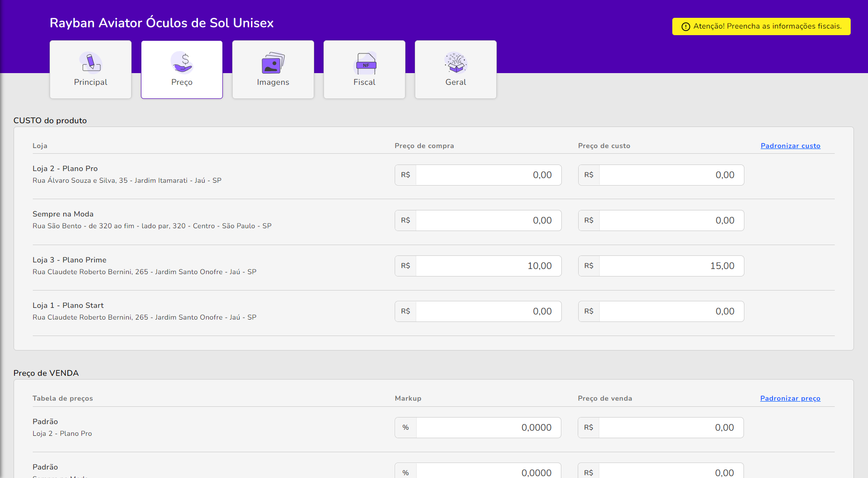The height and width of the screenshot is (478, 868).
Task: Switch to the Imagens tab
Action: coord(273,69)
